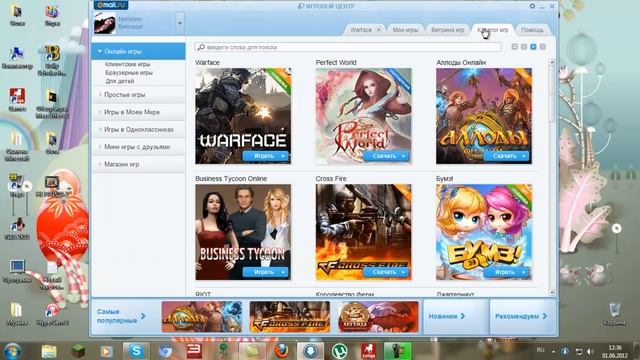Select the blue highlighted catalog view mode icon

[533, 47]
